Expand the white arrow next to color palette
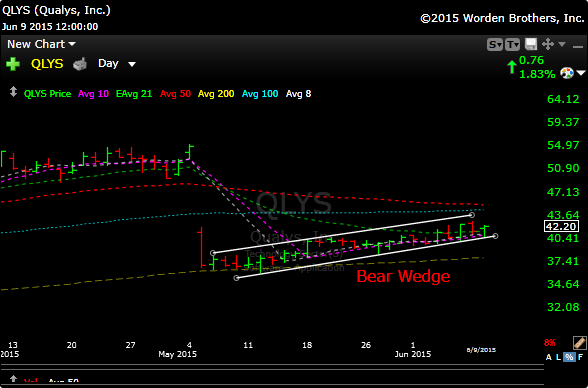 (x=581, y=73)
